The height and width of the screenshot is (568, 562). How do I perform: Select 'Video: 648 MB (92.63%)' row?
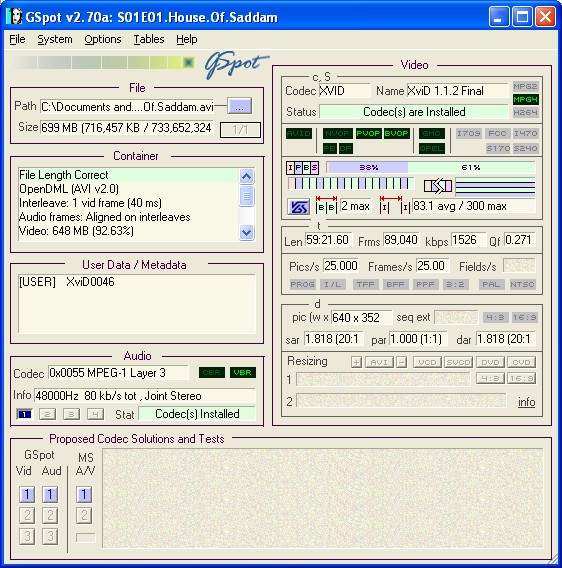click(129, 231)
